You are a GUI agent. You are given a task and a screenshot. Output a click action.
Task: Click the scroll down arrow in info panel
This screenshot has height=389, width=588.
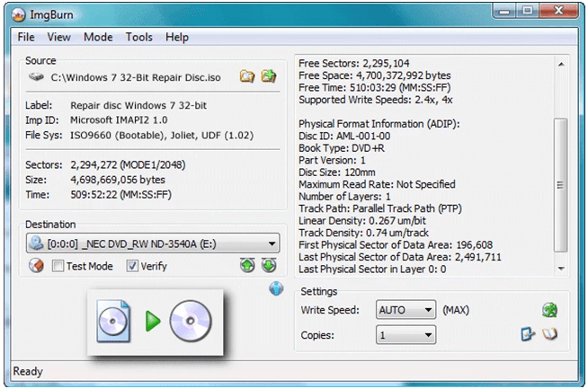click(560, 267)
